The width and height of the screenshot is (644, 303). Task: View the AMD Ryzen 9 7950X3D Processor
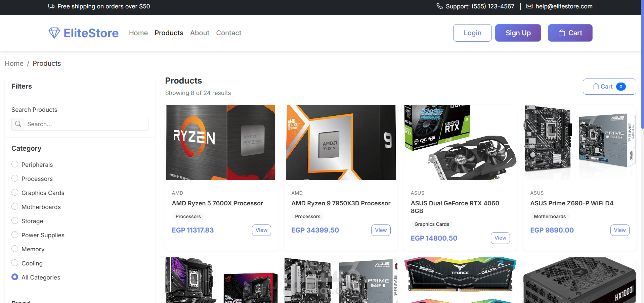[381, 230]
